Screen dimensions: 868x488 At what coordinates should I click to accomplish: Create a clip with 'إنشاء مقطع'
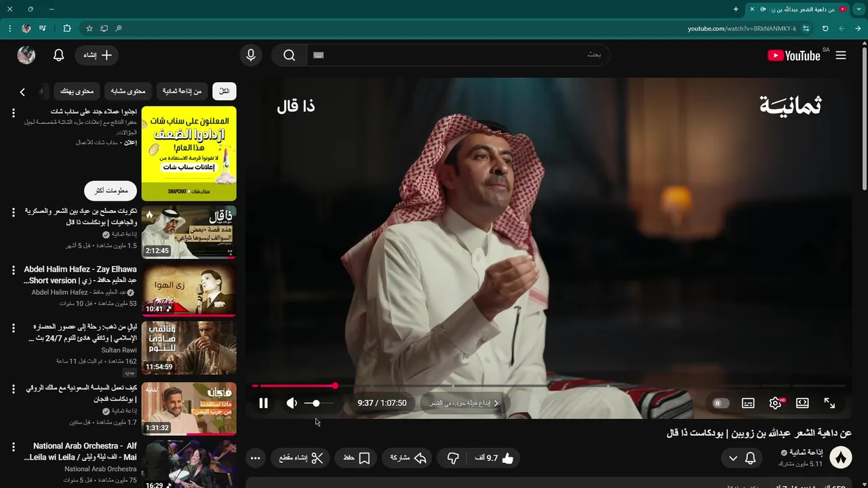[x=301, y=458]
